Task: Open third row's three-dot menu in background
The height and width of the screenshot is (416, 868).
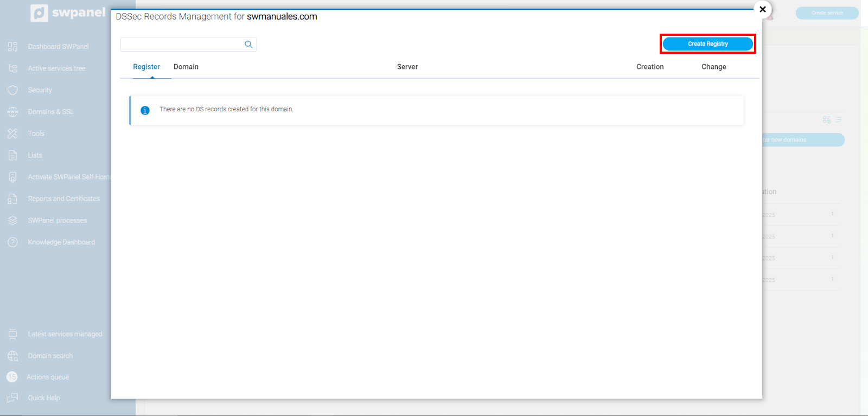Action: (x=833, y=257)
